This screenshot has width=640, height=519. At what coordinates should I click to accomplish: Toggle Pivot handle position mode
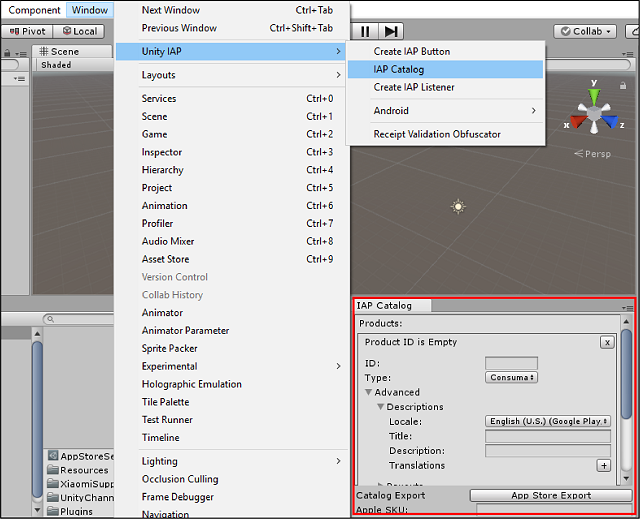[28, 31]
